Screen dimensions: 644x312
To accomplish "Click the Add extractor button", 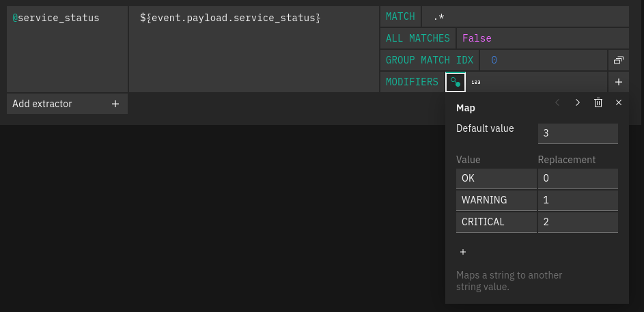I will pyautogui.click(x=67, y=104).
